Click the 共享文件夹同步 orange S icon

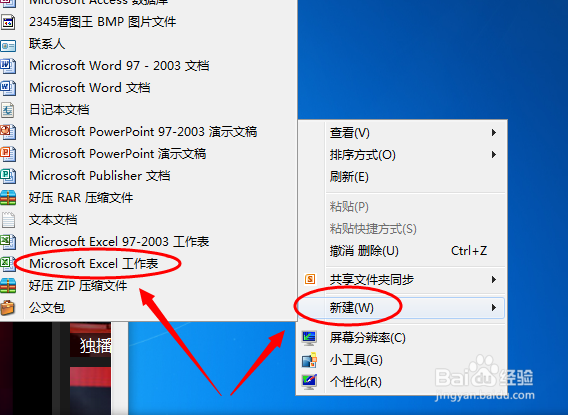pyautogui.click(x=310, y=279)
